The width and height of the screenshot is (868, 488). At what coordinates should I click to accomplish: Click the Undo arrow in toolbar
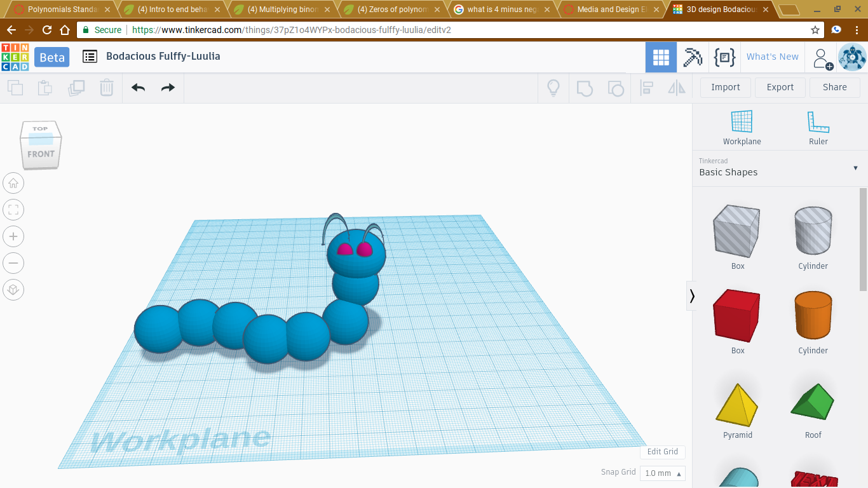pos(139,88)
